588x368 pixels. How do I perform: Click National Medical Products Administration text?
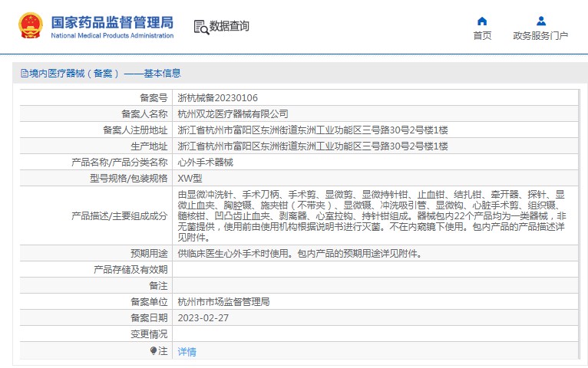point(112,35)
